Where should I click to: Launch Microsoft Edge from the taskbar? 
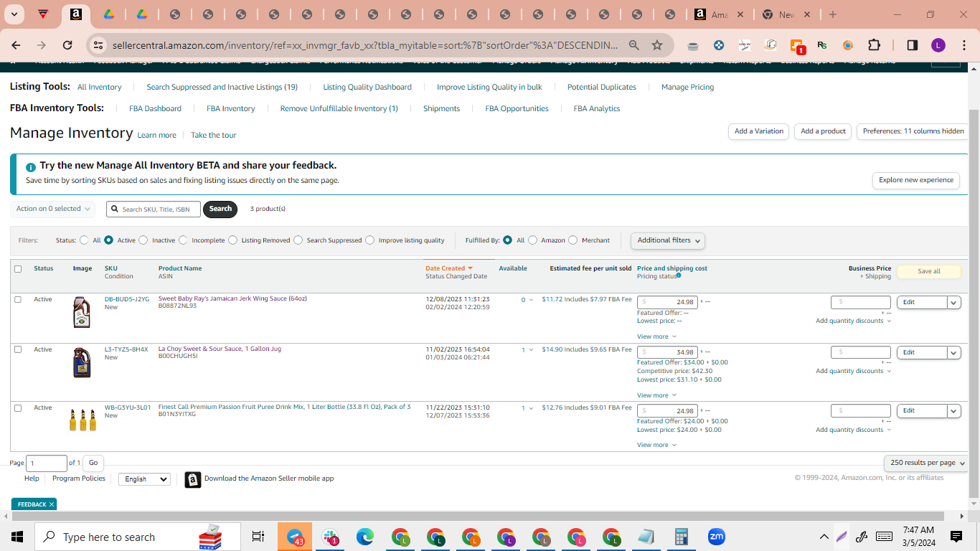pyautogui.click(x=365, y=537)
